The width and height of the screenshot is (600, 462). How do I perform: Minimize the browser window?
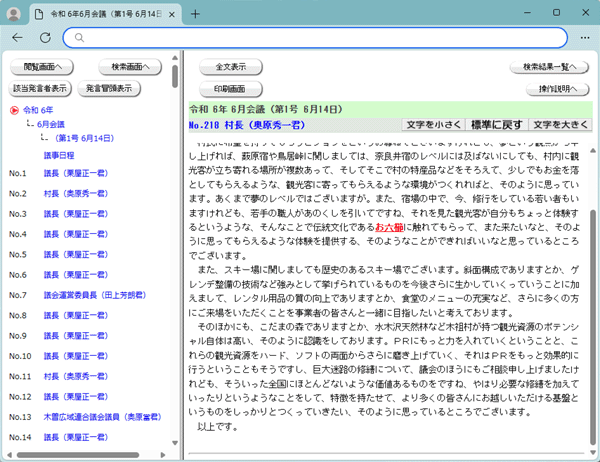point(527,13)
